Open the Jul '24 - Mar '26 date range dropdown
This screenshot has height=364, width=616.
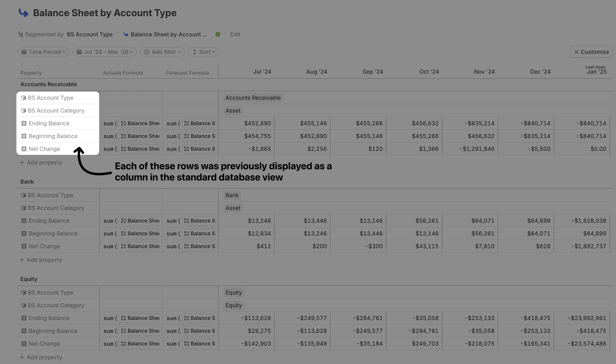[105, 52]
